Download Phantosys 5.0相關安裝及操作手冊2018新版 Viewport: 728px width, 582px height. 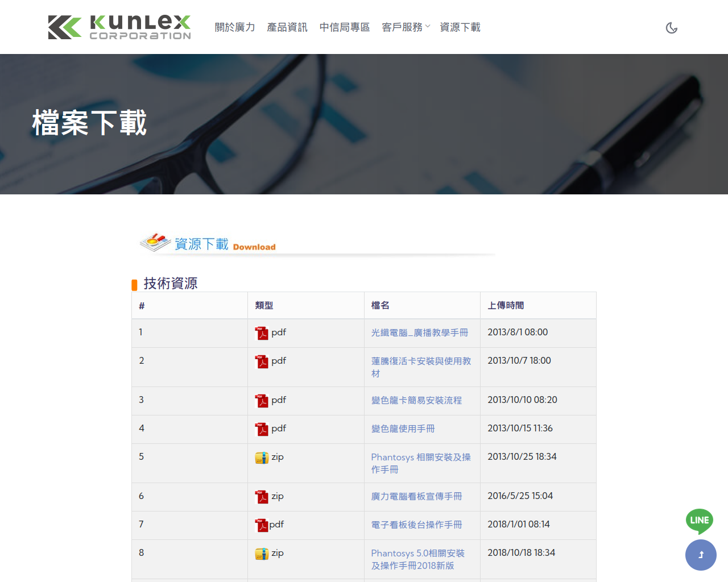pos(418,559)
